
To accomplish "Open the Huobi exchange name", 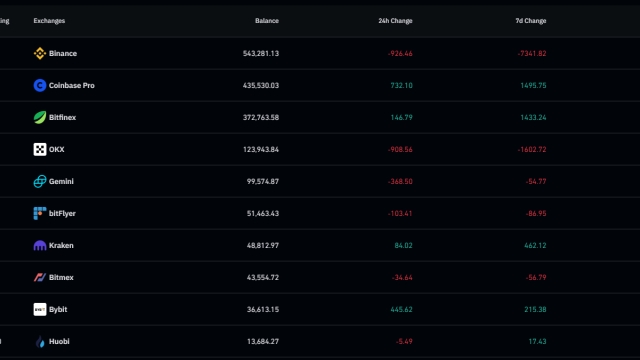I will [x=59, y=341].
